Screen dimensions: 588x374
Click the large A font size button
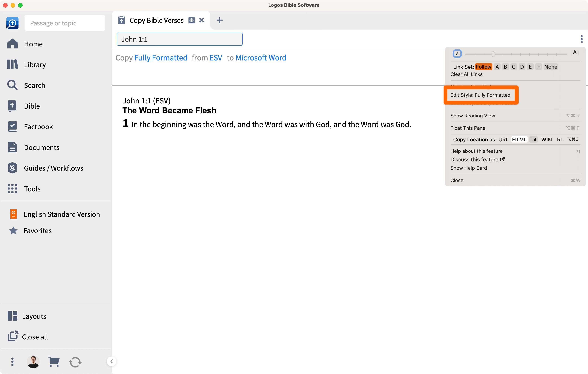point(575,52)
